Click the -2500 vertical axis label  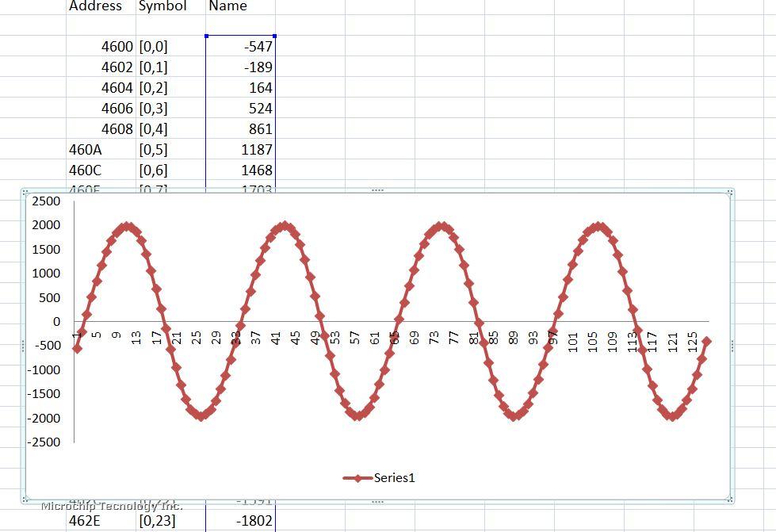(x=44, y=442)
